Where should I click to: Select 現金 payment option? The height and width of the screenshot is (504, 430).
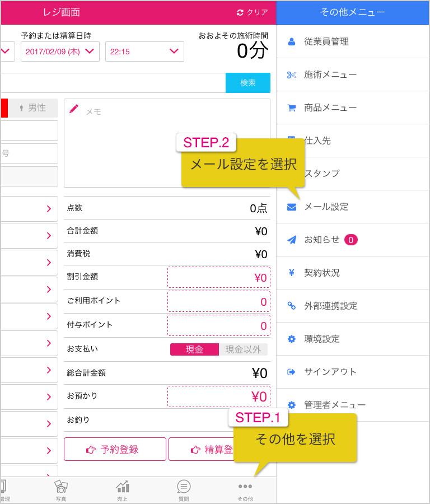pos(194,349)
